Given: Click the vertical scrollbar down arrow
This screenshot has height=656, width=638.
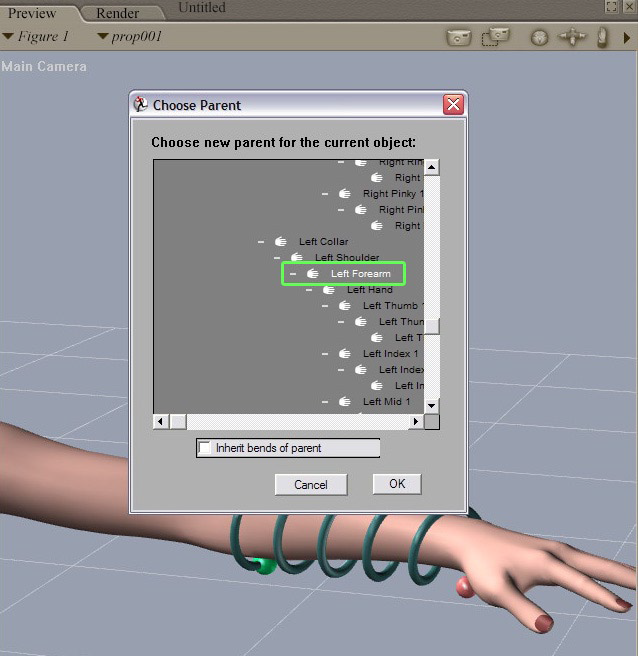Looking at the screenshot, I should tap(432, 405).
